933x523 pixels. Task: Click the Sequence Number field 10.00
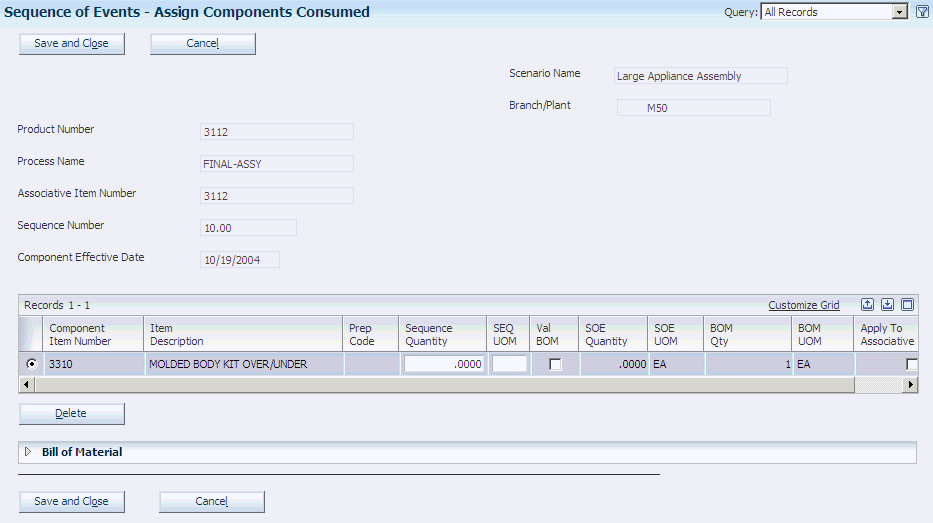pos(248,228)
